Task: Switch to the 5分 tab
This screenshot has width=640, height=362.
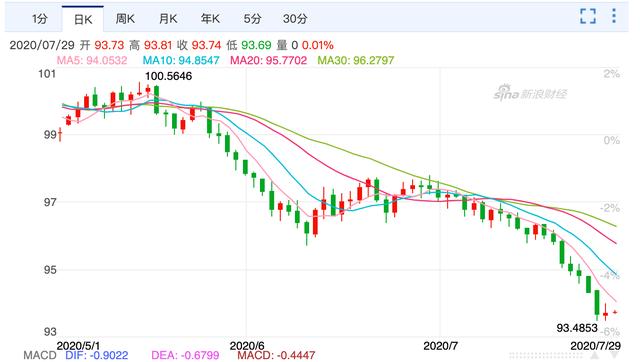Action: pos(252,19)
